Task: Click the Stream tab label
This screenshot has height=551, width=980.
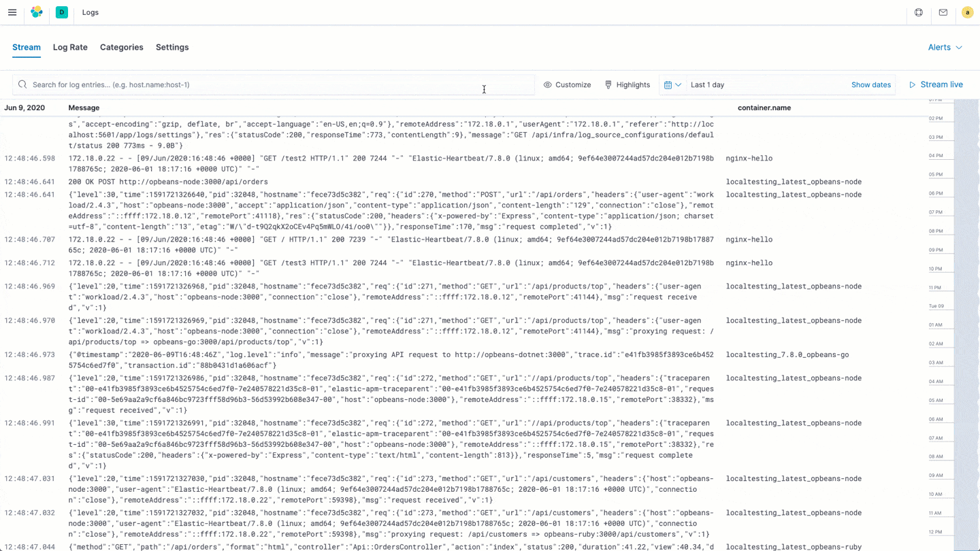Action: (x=27, y=47)
